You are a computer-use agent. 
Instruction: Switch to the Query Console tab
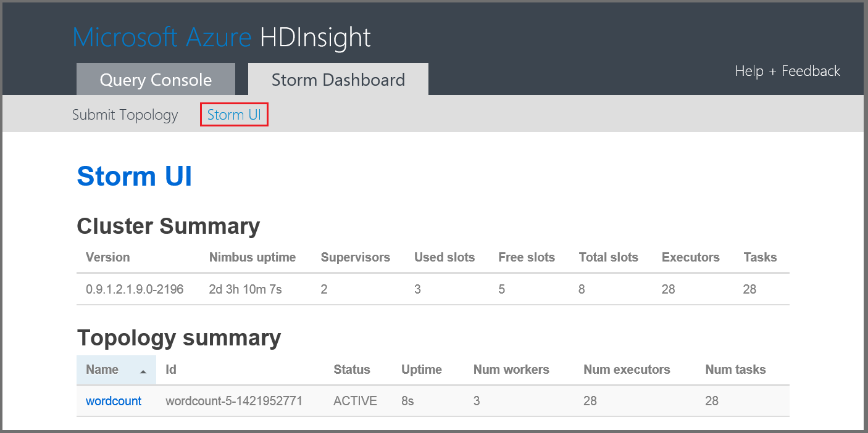(x=156, y=79)
